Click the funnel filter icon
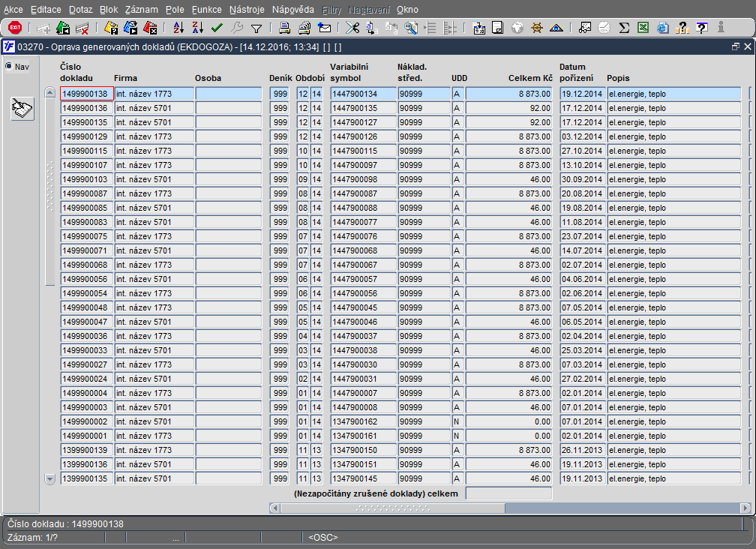756x549 pixels. click(256, 28)
